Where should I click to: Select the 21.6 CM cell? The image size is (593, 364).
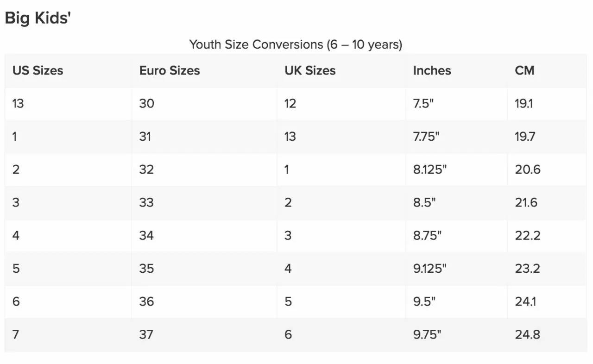pos(526,202)
